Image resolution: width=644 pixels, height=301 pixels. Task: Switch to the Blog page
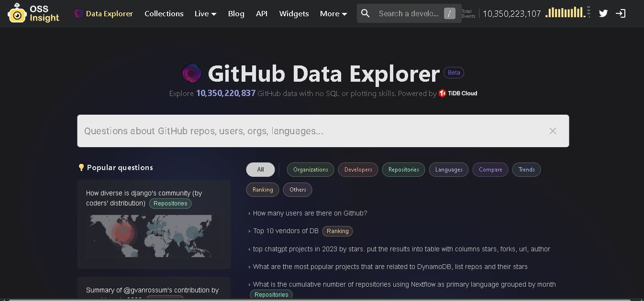(x=236, y=13)
